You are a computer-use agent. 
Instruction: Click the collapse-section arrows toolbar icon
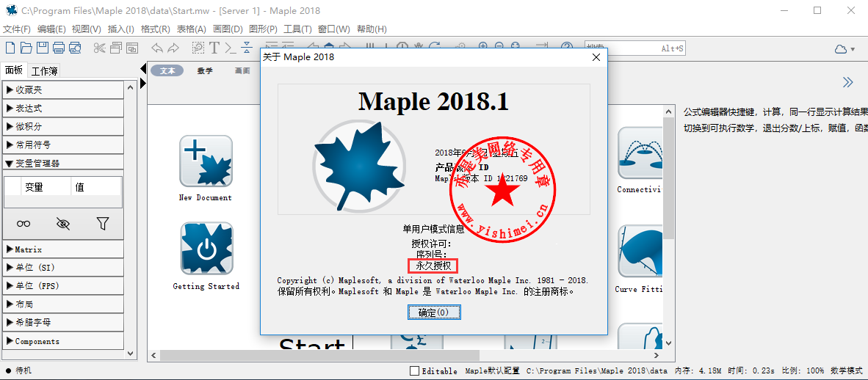pos(247,48)
